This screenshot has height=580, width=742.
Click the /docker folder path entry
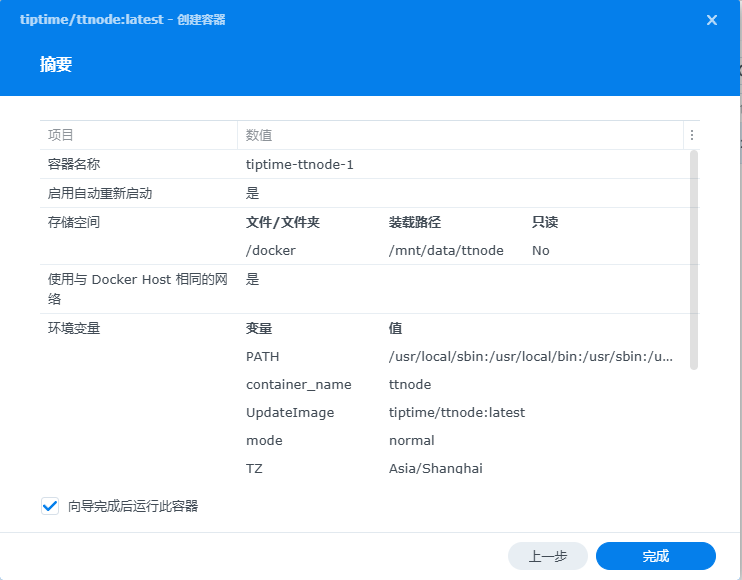click(x=271, y=250)
